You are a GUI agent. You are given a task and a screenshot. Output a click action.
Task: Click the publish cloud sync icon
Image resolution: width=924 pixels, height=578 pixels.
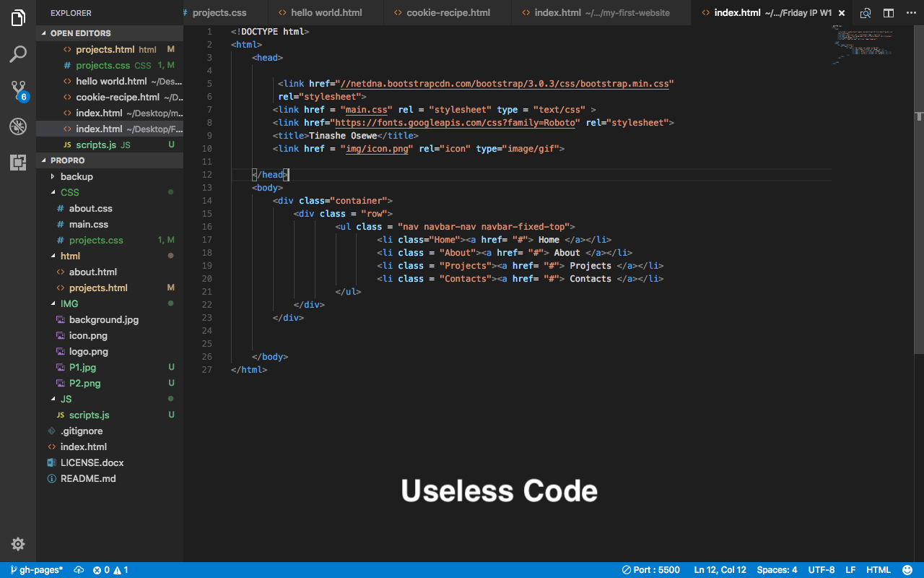point(79,570)
